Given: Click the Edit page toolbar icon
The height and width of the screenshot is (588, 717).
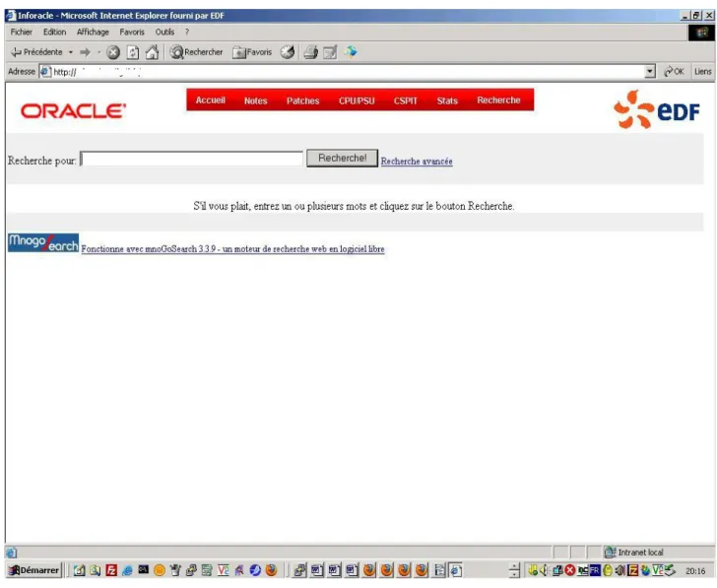Looking at the screenshot, I should coord(330,52).
